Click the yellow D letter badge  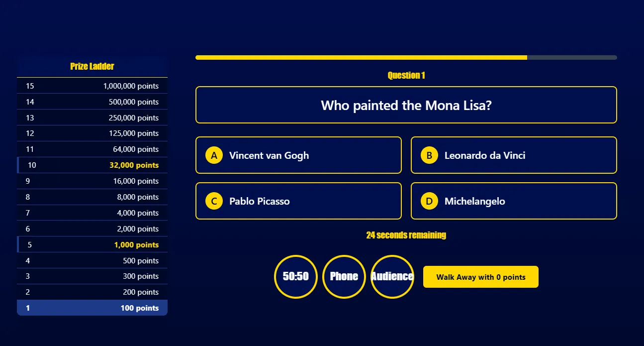point(429,201)
